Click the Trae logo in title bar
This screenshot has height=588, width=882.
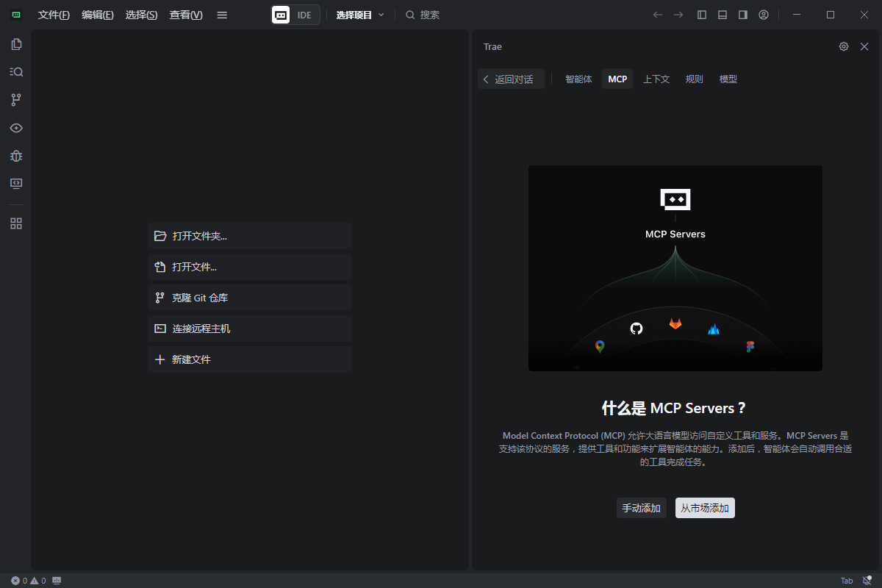(x=16, y=15)
